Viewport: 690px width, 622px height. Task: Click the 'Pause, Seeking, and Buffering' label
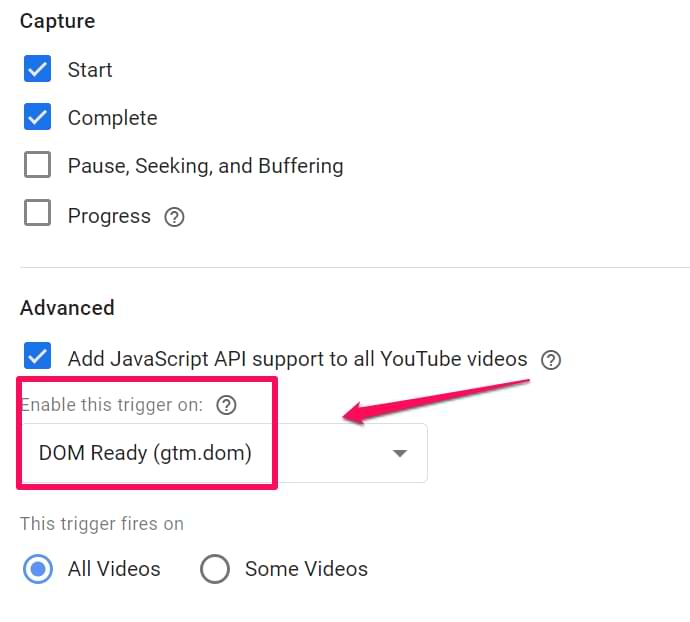coord(206,166)
